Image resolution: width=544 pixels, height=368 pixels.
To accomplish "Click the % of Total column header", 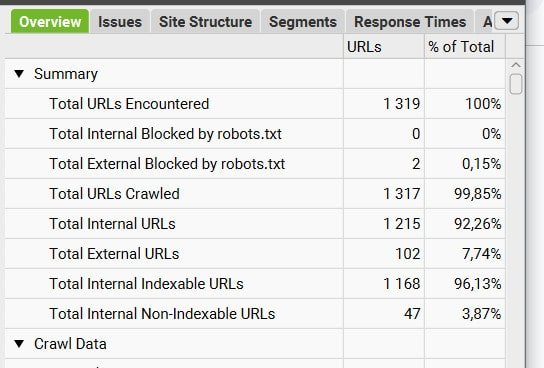I will tap(465, 46).
